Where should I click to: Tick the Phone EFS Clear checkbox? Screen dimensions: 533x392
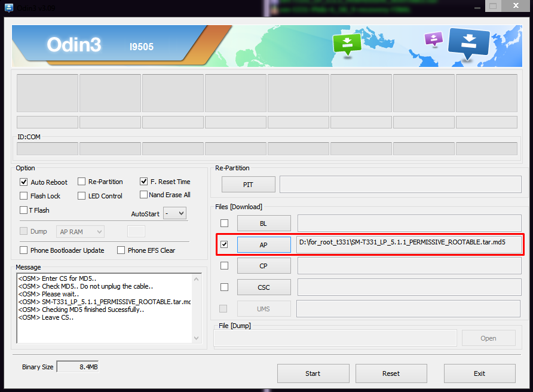pyautogui.click(x=121, y=250)
